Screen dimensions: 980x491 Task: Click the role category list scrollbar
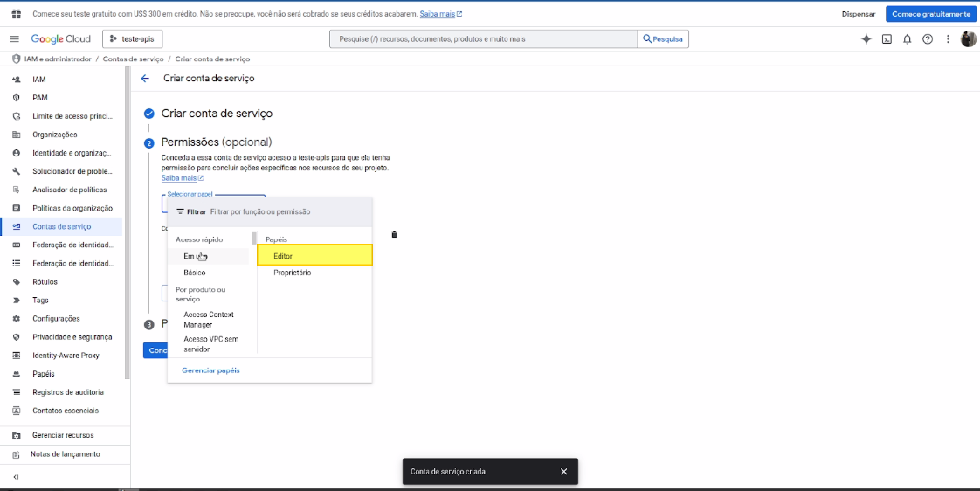coord(254,238)
